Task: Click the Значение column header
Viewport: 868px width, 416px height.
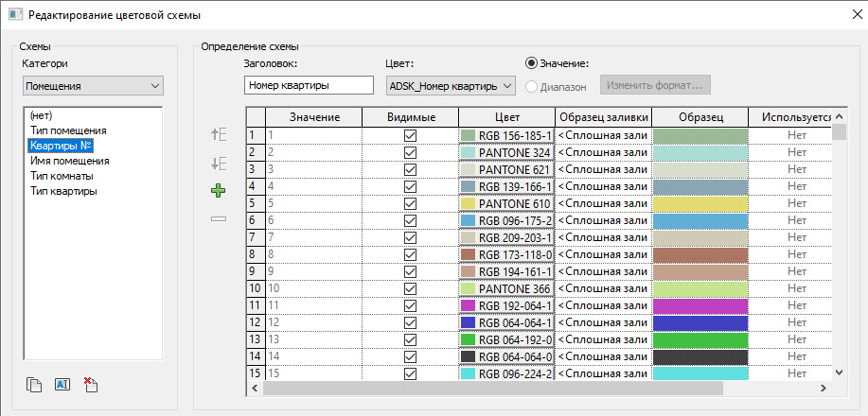Action: point(314,116)
